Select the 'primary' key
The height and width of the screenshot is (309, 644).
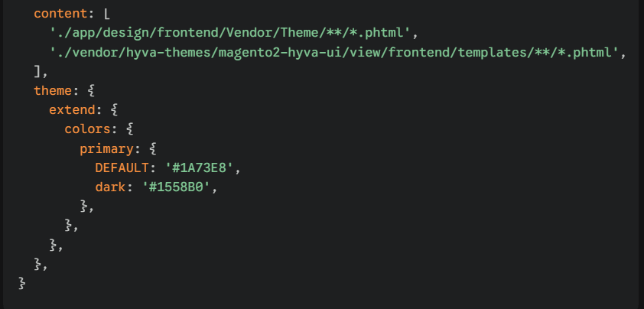click(106, 148)
